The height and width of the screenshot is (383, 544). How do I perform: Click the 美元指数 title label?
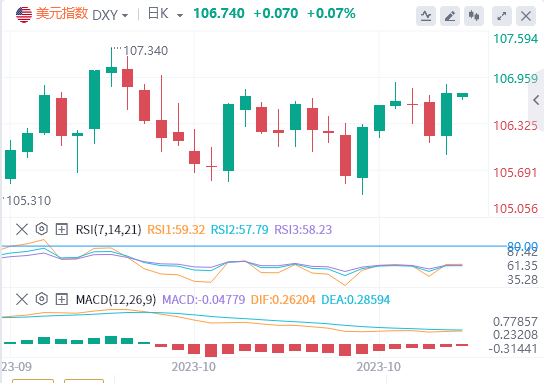62,14
